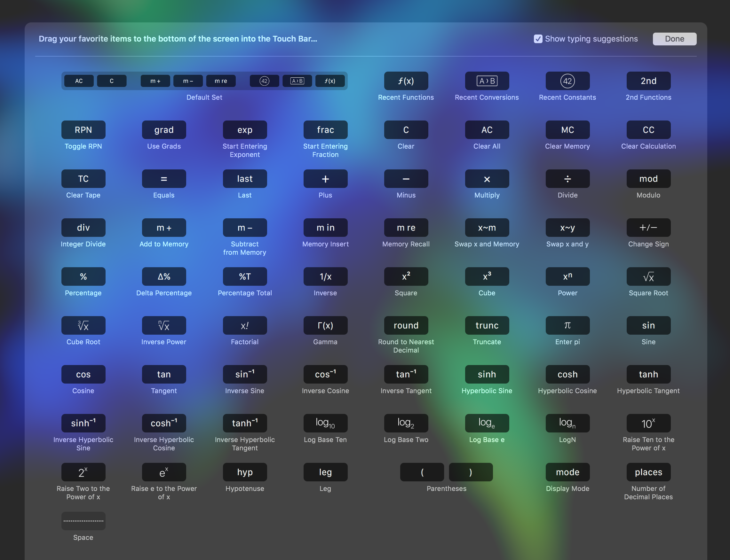Pick the Inverse Hyperbolic Sine item

[x=83, y=423]
